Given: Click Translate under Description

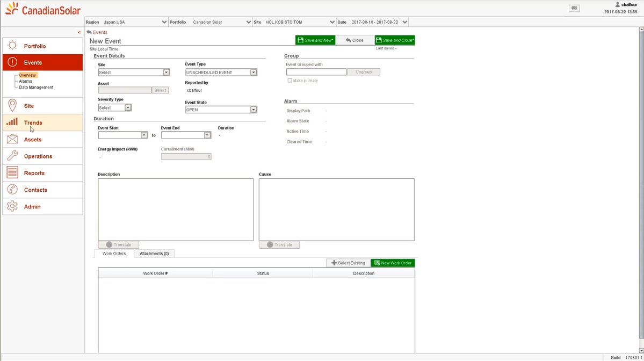Looking at the screenshot, I should click(118, 245).
